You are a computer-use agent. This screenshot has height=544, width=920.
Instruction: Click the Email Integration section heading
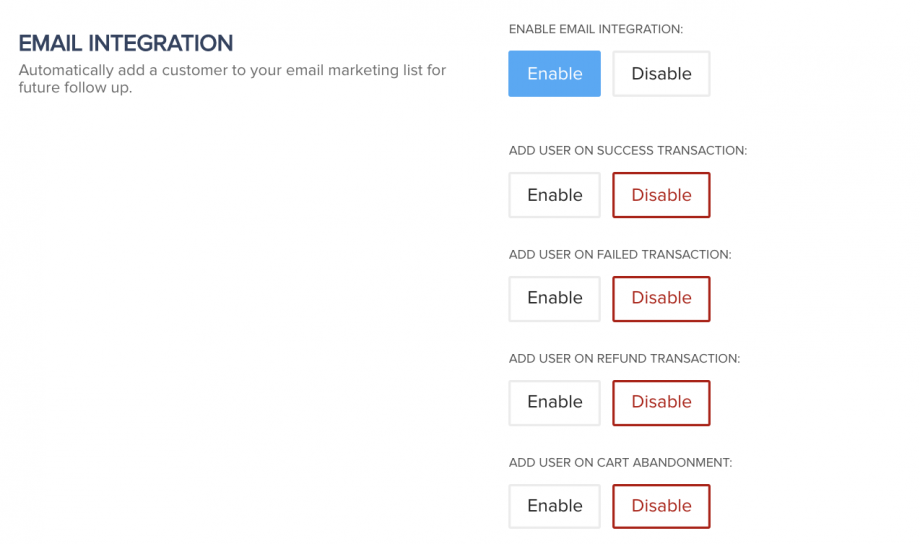126,44
